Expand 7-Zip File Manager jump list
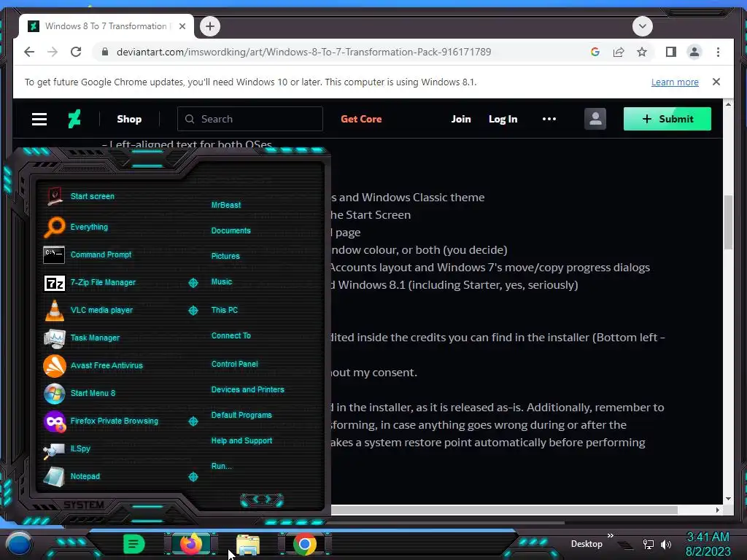Viewport: 747px width, 560px height. (x=193, y=283)
